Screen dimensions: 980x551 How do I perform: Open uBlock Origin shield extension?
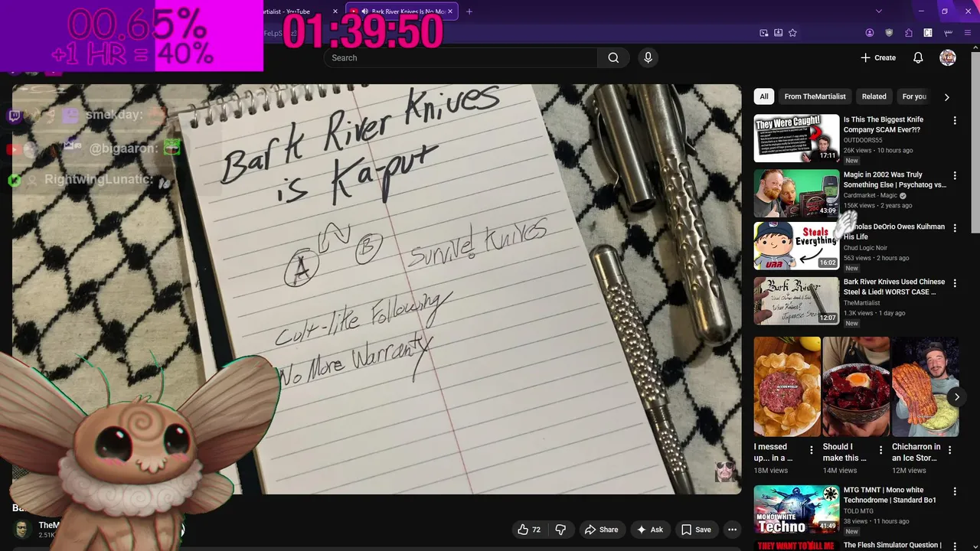tap(889, 33)
